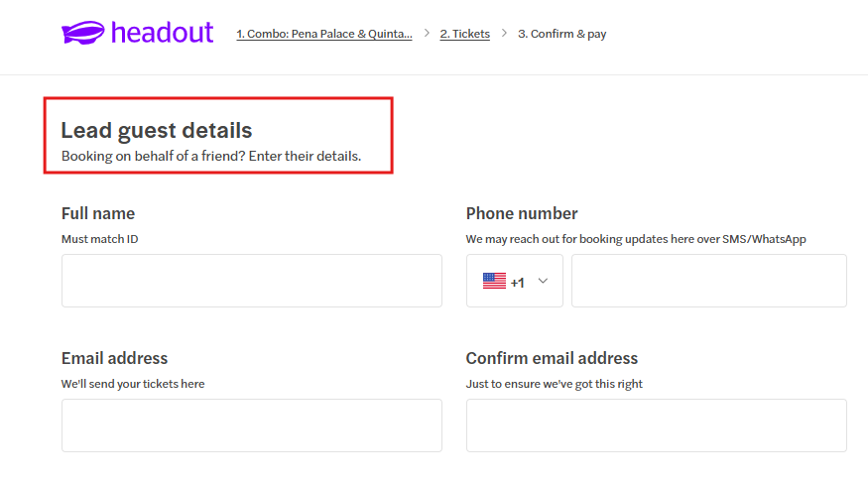Click the breadcrumb arrow before Confirm & pay
The image size is (868, 485).
pyautogui.click(x=504, y=33)
